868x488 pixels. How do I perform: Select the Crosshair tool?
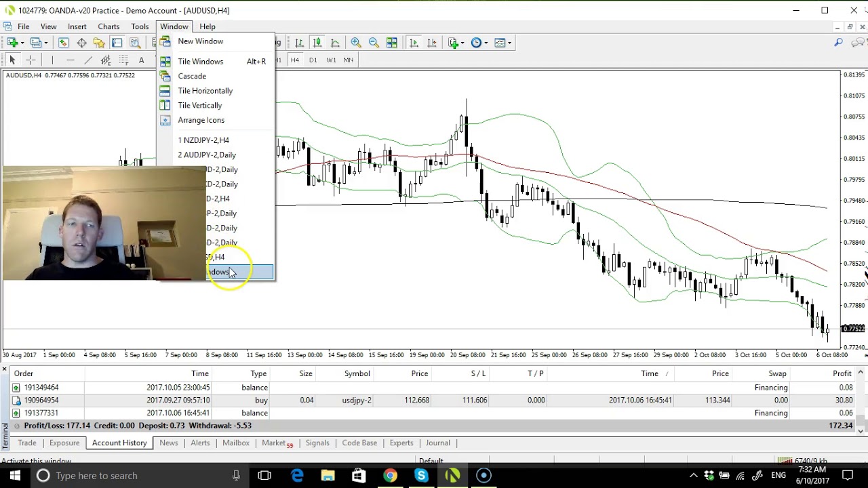[31, 60]
